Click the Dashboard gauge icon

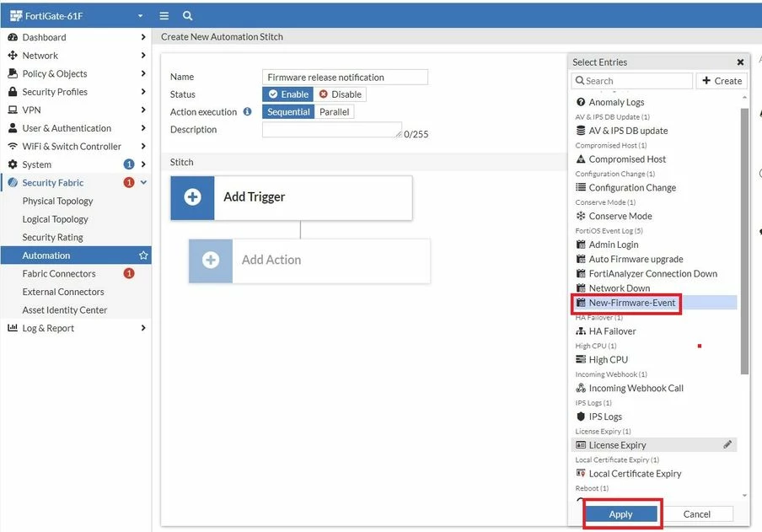click(x=13, y=37)
